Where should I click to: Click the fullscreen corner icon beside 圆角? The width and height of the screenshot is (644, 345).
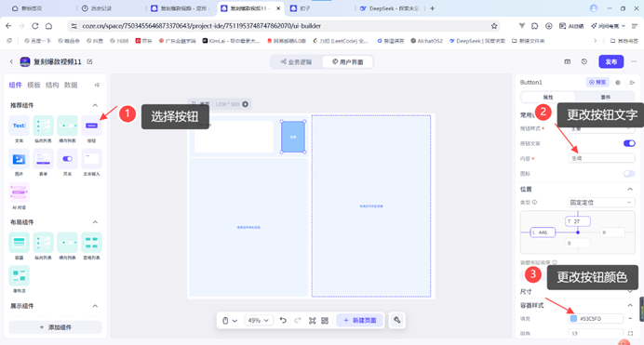tap(630, 334)
